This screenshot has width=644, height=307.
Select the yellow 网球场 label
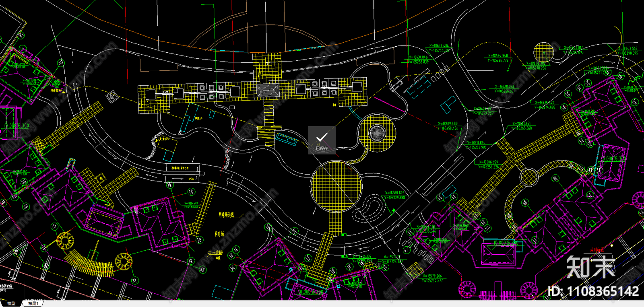click(219, 234)
